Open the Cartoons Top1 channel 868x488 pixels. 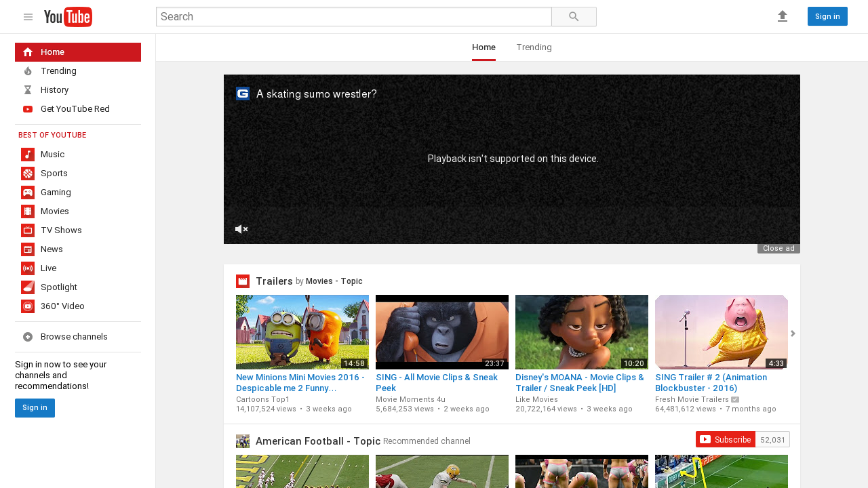pyautogui.click(x=262, y=400)
